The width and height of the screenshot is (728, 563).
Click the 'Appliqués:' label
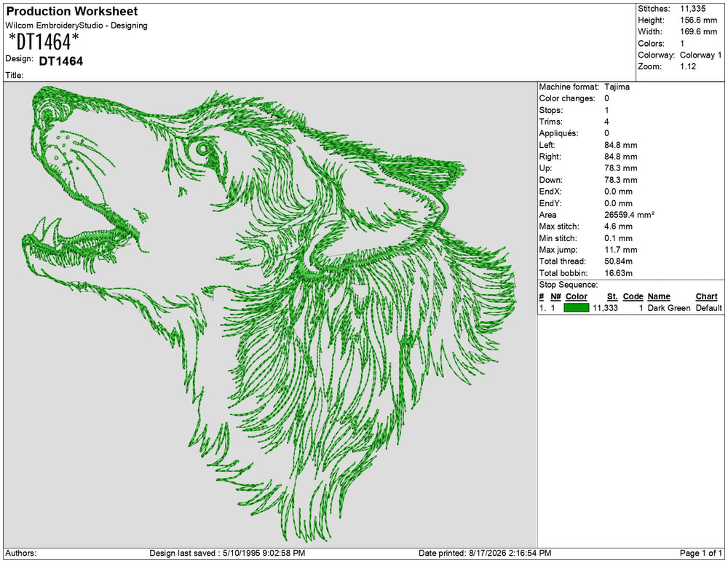[558, 133]
